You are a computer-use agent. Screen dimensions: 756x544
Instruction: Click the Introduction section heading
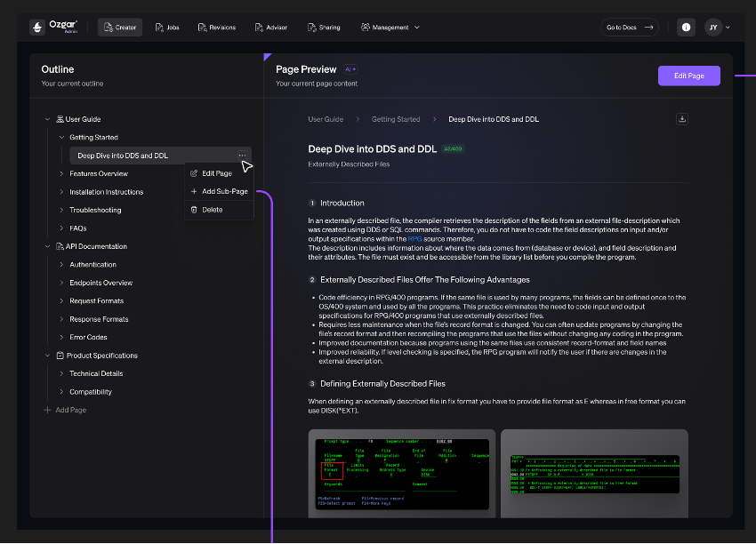click(342, 203)
